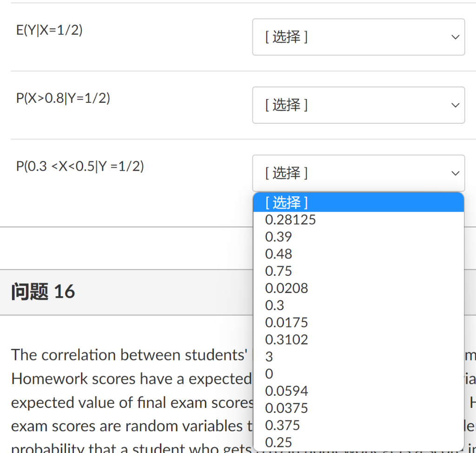Open the P(X>0.8|Y=1/2) answer dropdown
The width and height of the screenshot is (476, 453).
point(358,105)
